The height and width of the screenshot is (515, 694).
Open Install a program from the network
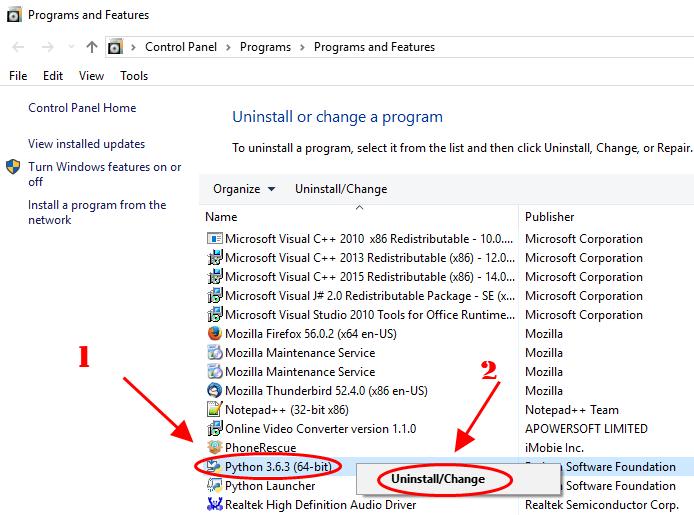[97, 212]
